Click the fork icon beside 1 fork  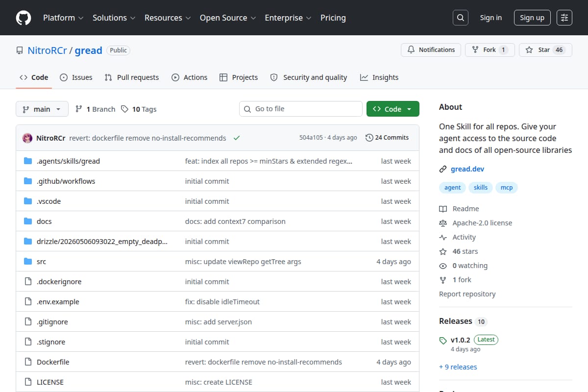[443, 280]
